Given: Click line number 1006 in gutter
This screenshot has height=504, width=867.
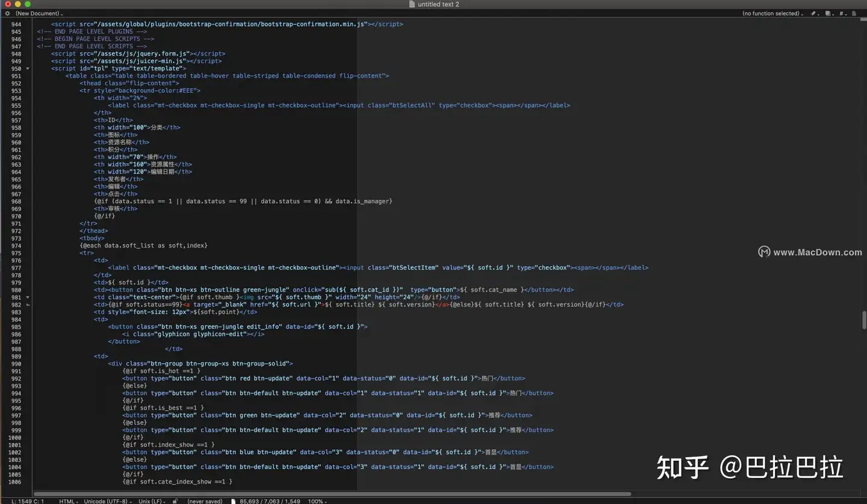Looking at the screenshot, I should (14, 482).
